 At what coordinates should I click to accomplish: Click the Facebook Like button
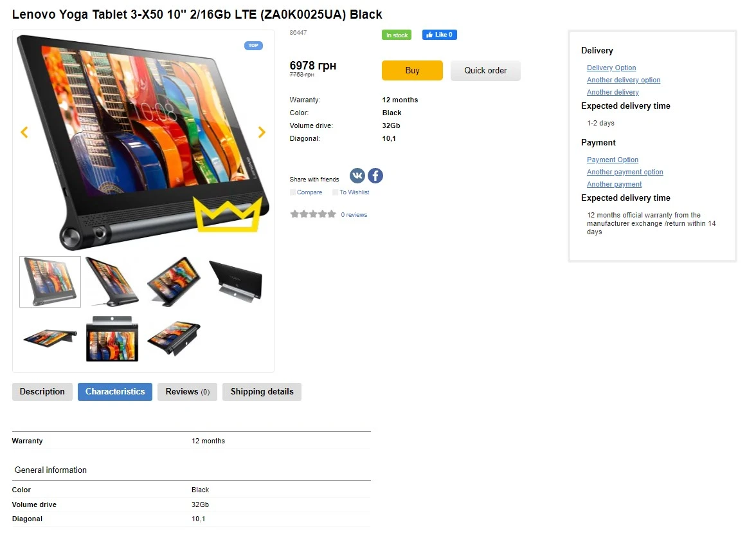point(439,35)
